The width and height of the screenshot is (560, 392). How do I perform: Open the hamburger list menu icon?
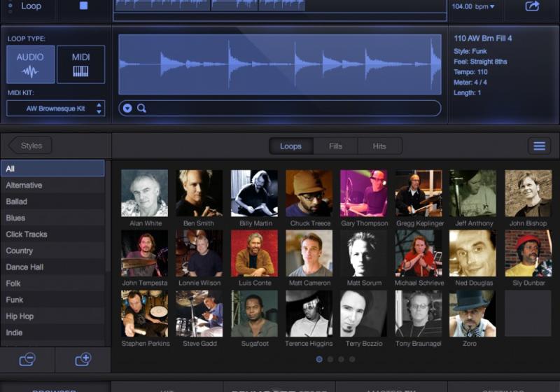(539, 146)
